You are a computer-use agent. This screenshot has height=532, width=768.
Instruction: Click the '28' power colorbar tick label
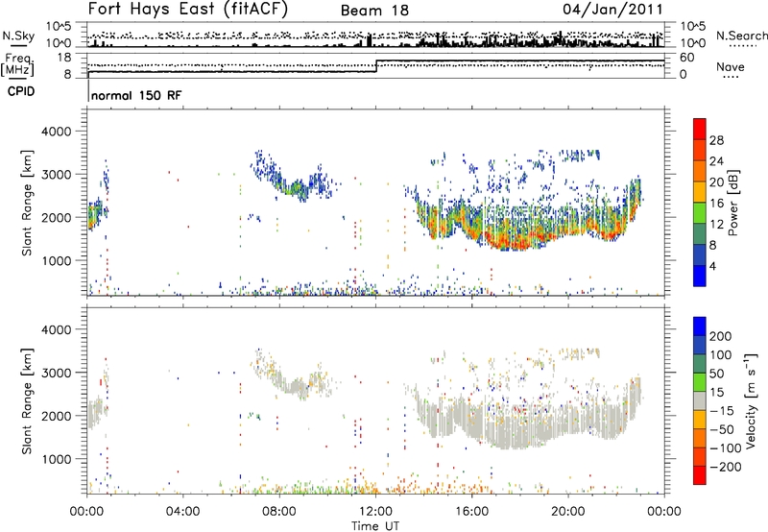tap(716, 140)
